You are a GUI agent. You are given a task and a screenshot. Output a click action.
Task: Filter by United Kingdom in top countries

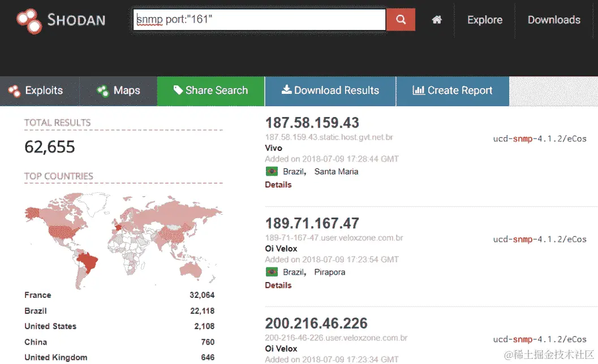55,358
